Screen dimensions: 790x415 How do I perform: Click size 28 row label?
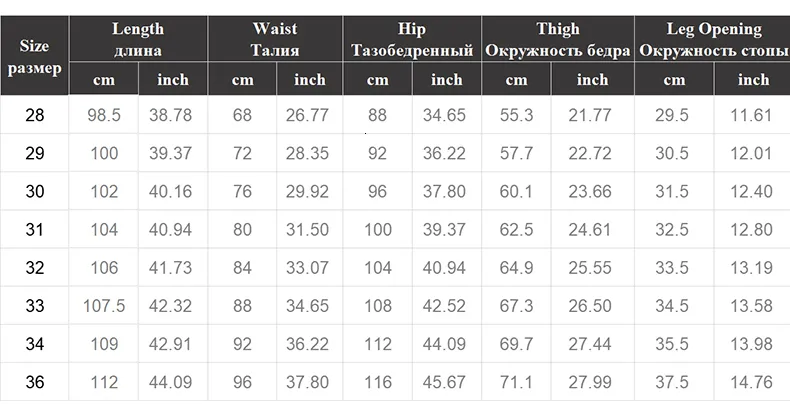pos(34,115)
